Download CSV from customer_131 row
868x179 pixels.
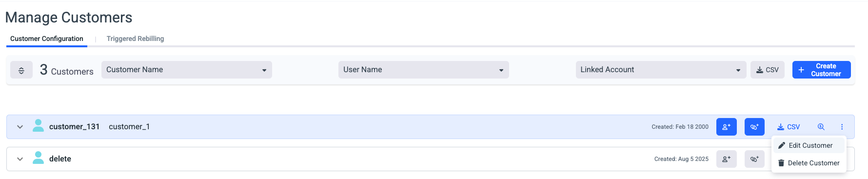(x=789, y=127)
